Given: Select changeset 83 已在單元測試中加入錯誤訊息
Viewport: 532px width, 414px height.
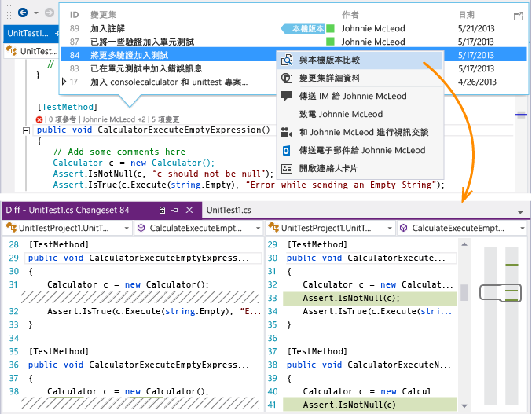Looking at the screenshot, I should point(169,68).
